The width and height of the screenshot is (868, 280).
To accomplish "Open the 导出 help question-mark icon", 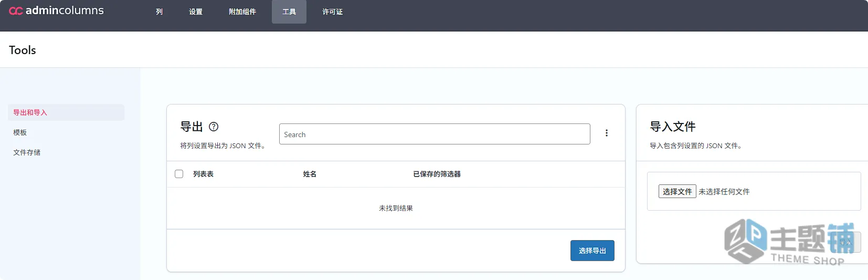I will point(214,127).
